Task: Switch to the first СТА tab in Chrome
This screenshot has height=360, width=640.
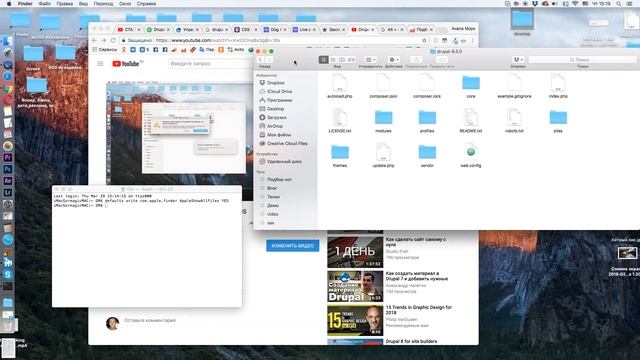Action: pos(128,29)
